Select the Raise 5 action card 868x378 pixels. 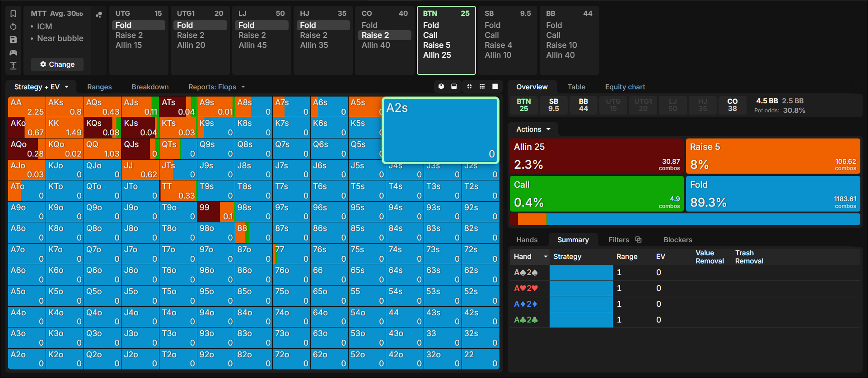click(x=773, y=156)
